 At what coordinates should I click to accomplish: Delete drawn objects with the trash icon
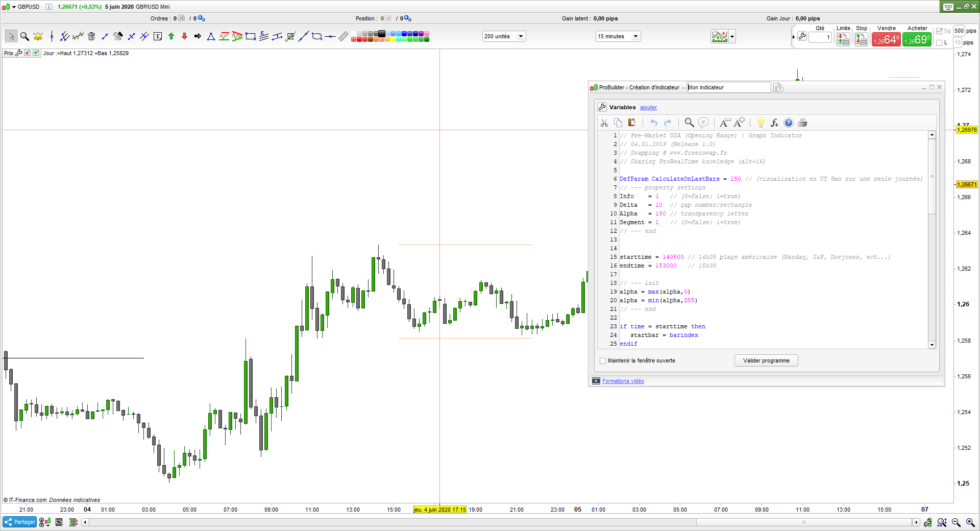[91, 36]
